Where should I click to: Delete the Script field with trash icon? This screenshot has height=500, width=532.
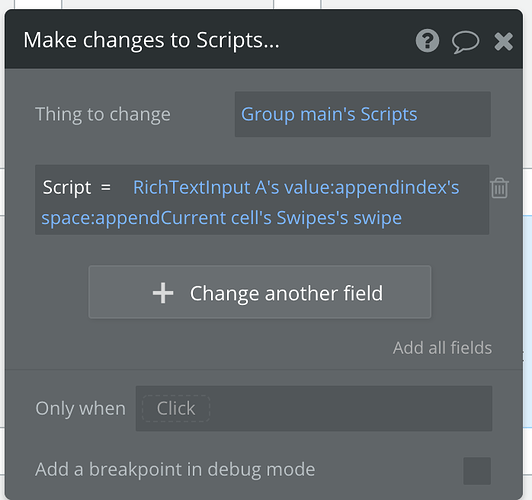499,188
